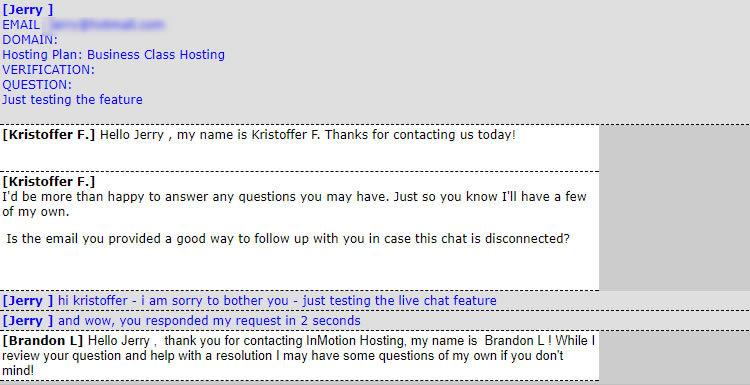This screenshot has width=750, height=385.
Task: Click the email follow-up question about disconnection
Action: point(288,238)
